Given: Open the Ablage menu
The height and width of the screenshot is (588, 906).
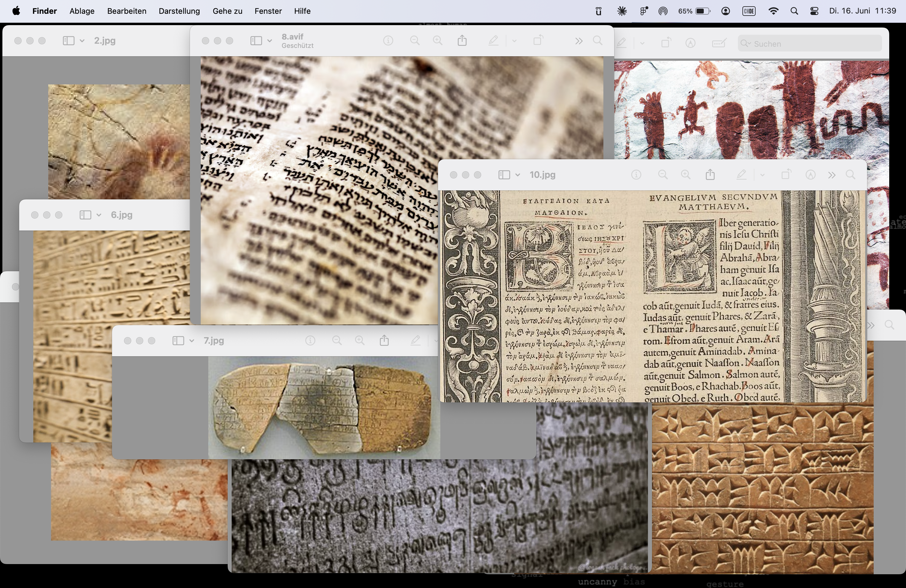Looking at the screenshot, I should 82,11.
